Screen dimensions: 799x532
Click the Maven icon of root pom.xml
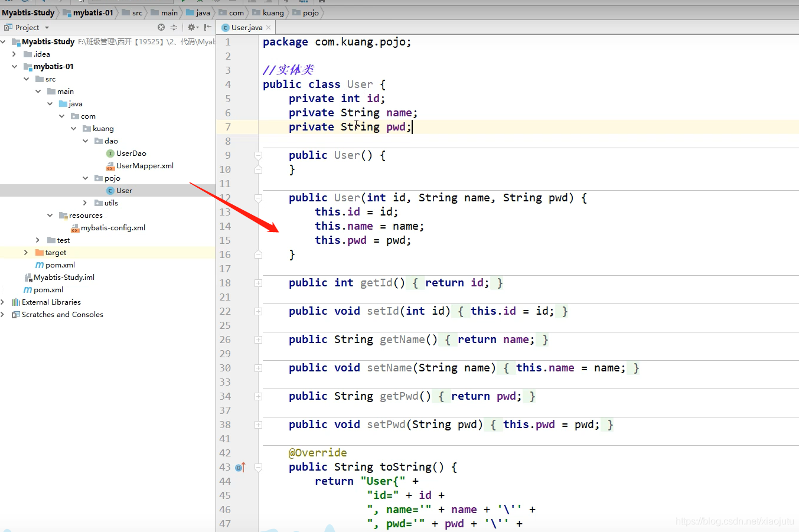pos(28,290)
